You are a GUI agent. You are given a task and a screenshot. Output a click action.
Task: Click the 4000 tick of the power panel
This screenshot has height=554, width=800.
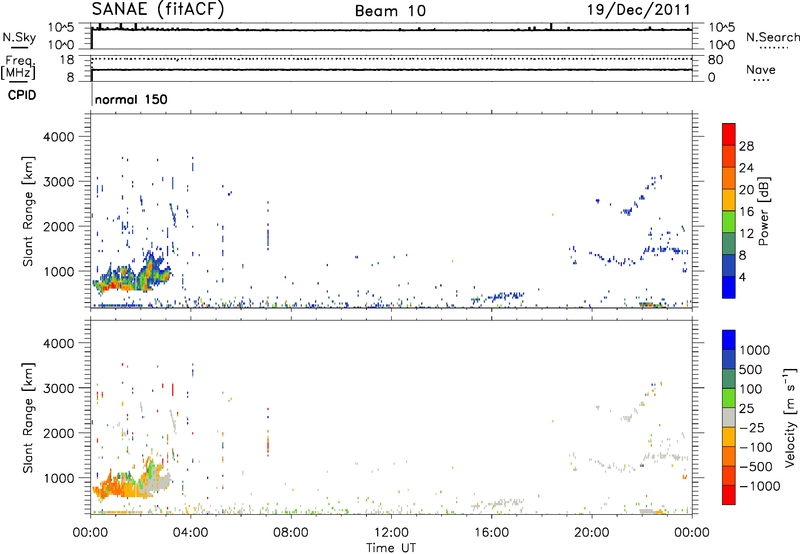click(59, 137)
